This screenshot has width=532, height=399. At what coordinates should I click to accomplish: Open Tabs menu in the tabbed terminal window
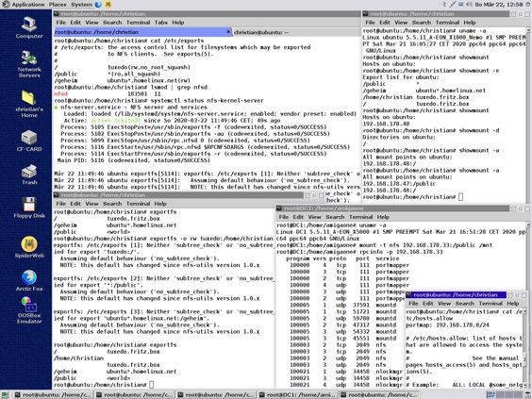(x=160, y=23)
